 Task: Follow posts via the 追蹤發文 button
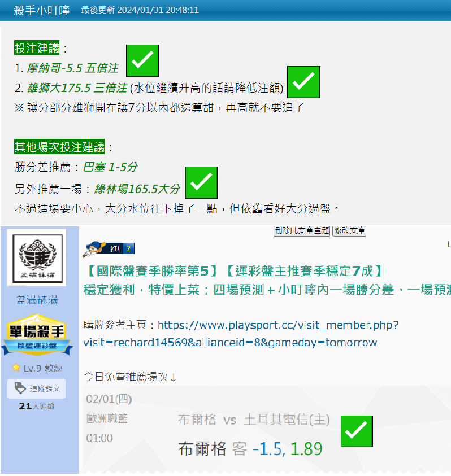pyautogui.click(x=37, y=388)
